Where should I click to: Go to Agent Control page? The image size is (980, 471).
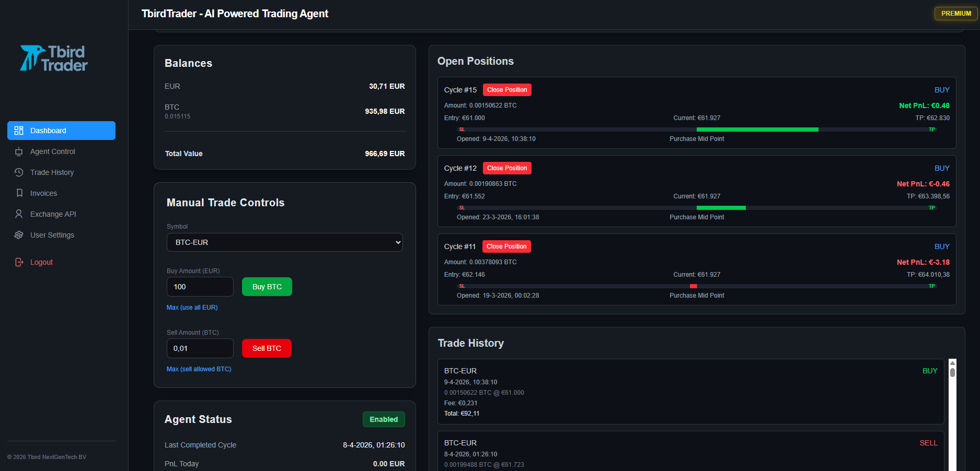click(61, 151)
